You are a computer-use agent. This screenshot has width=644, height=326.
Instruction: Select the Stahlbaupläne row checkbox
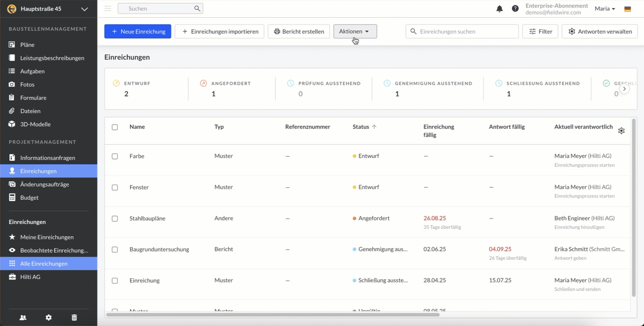(115, 219)
